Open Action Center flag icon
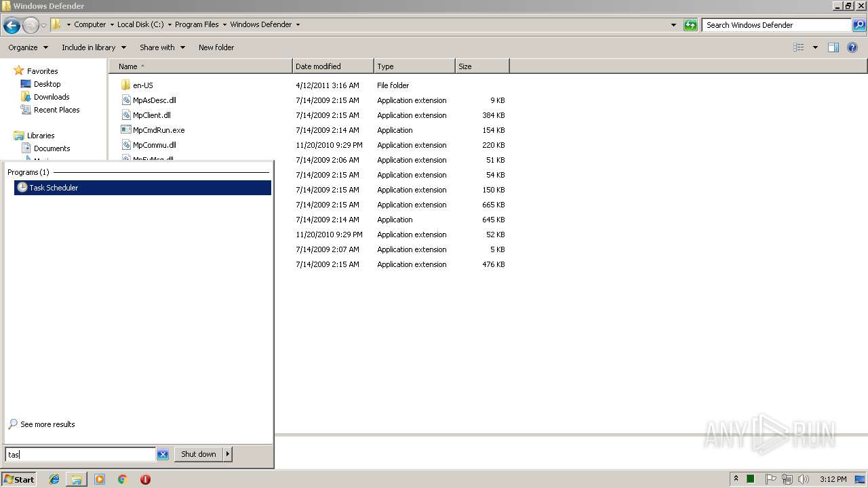This screenshot has height=488, width=868. [x=771, y=479]
